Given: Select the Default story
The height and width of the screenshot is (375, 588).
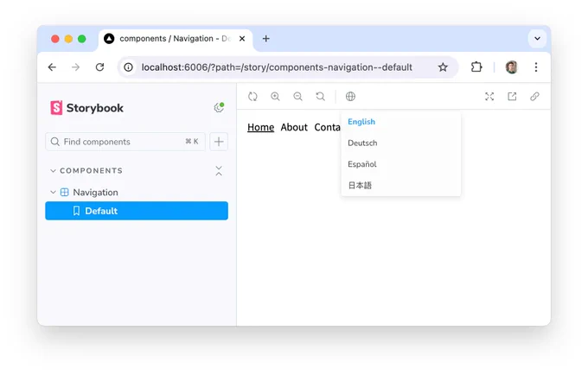Looking at the screenshot, I should [137, 211].
